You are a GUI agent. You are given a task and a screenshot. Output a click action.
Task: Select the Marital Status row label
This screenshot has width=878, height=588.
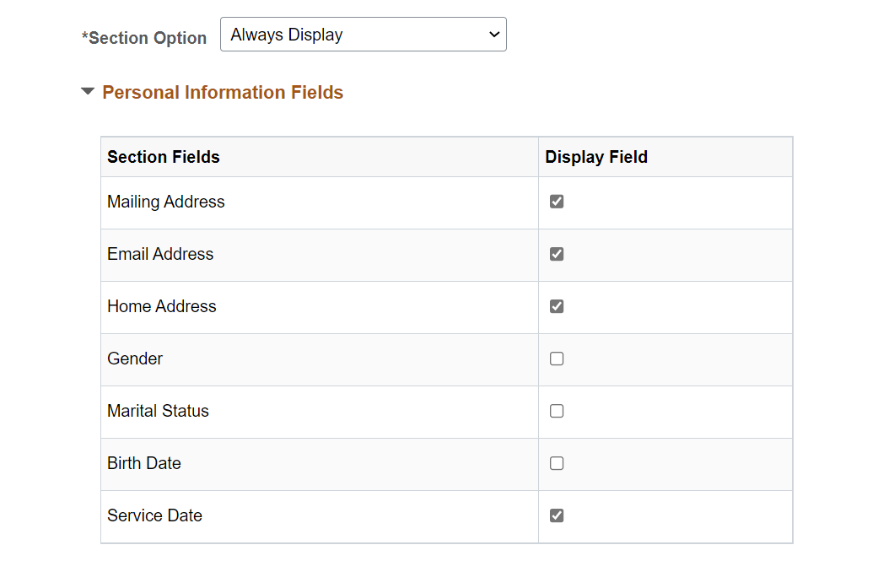tap(158, 411)
